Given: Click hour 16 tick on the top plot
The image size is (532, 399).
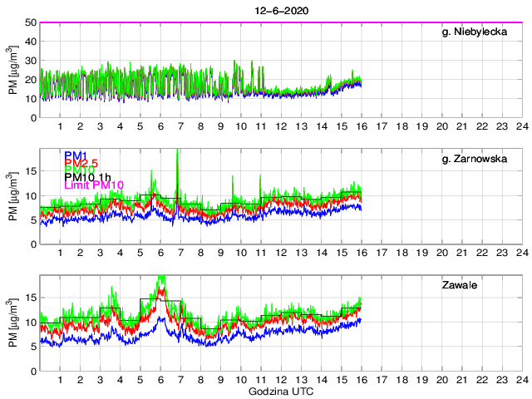Looking at the screenshot, I should coord(361,126).
